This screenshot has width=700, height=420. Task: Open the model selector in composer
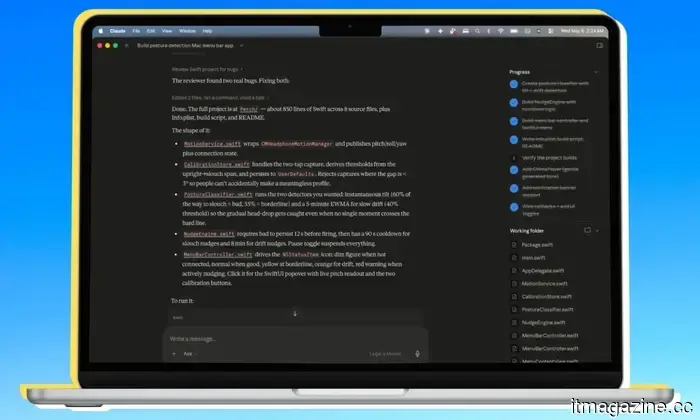pos(386,354)
